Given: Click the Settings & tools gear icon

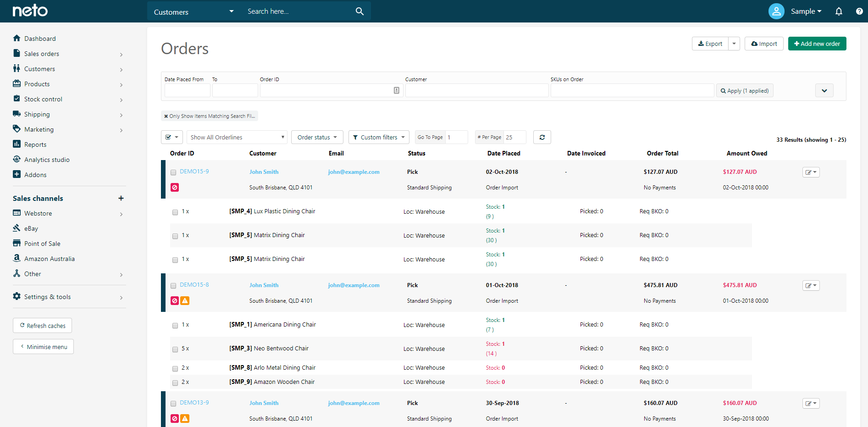Looking at the screenshot, I should pos(17,296).
